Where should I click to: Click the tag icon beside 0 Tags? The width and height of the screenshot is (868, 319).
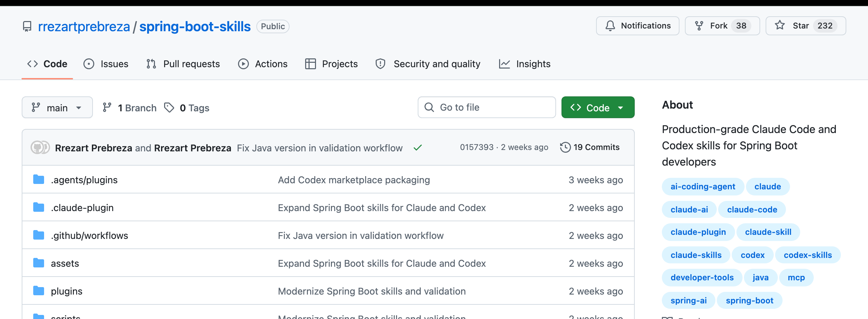169,108
